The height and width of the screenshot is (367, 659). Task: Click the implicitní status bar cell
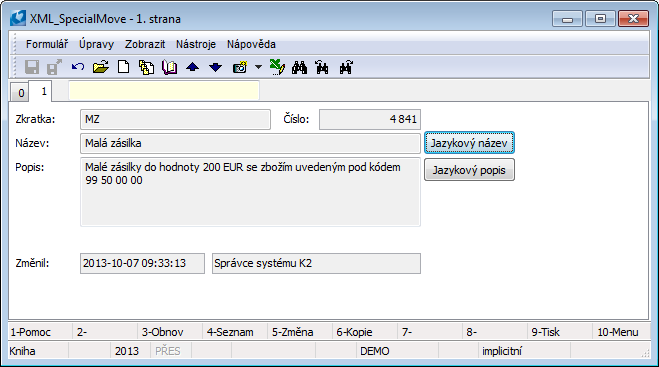click(525, 351)
